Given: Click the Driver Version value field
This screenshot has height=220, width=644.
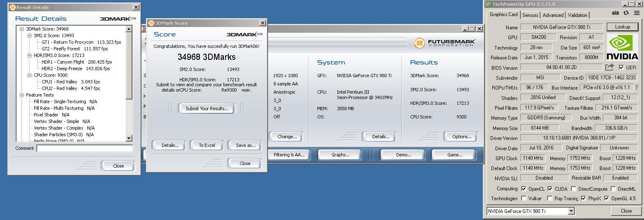Looking at the screenshot, I should point(579,138).
